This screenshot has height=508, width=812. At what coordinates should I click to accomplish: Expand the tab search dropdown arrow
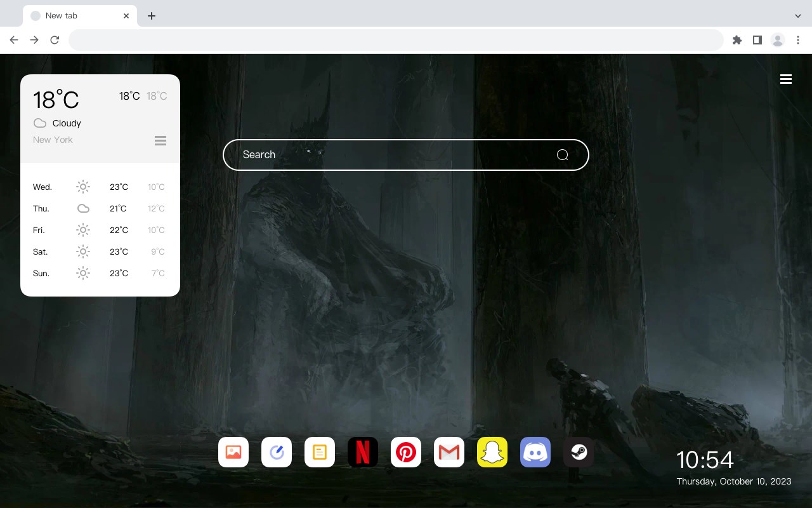pyautogui.click(x=798, y=16)
